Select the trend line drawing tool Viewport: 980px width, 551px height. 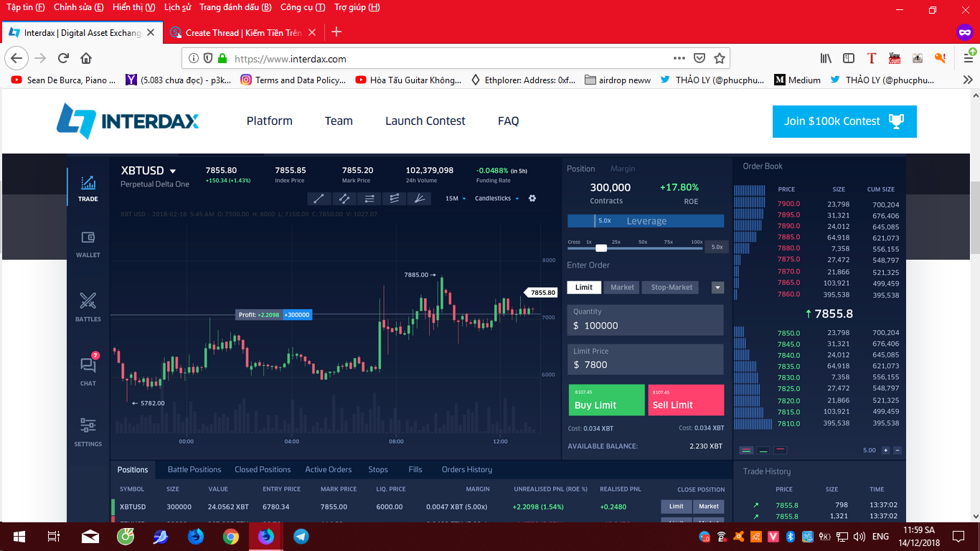(x=319, y=199)
